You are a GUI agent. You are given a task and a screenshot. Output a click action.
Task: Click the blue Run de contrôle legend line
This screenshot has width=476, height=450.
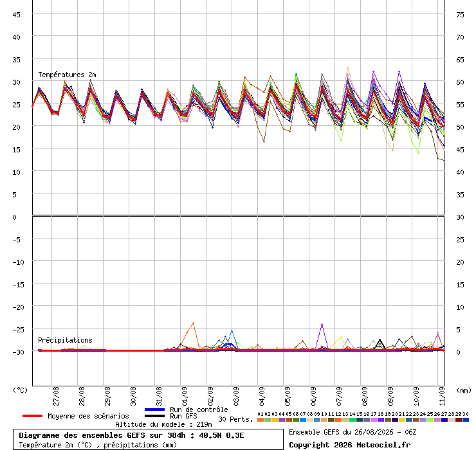point(155,410)
